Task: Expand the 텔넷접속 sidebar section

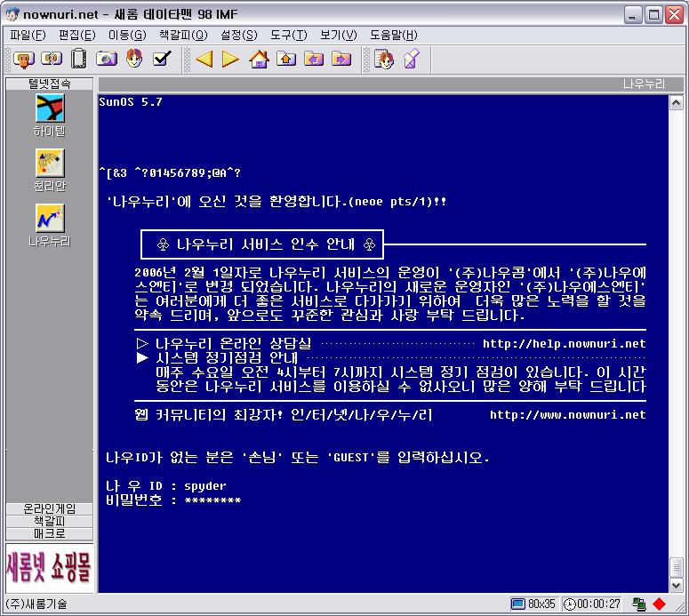Action: click(x=50, y=84)
